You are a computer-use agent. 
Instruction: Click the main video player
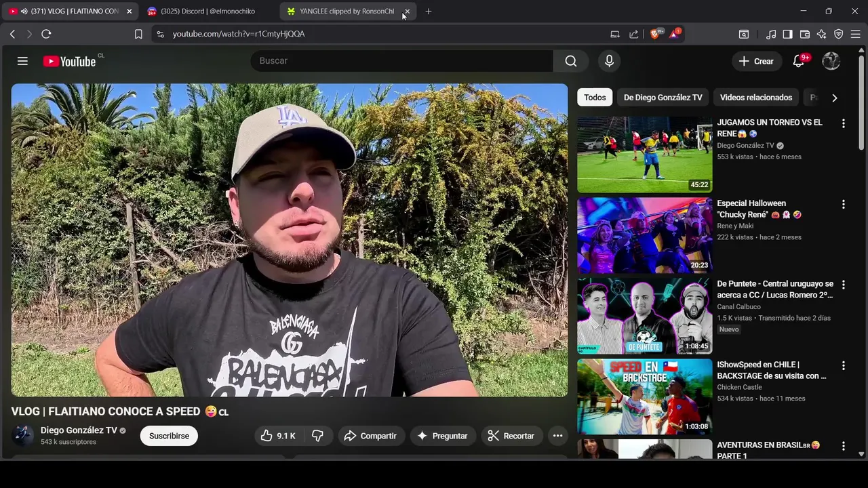pyautogui.click(x=290, y=240)
